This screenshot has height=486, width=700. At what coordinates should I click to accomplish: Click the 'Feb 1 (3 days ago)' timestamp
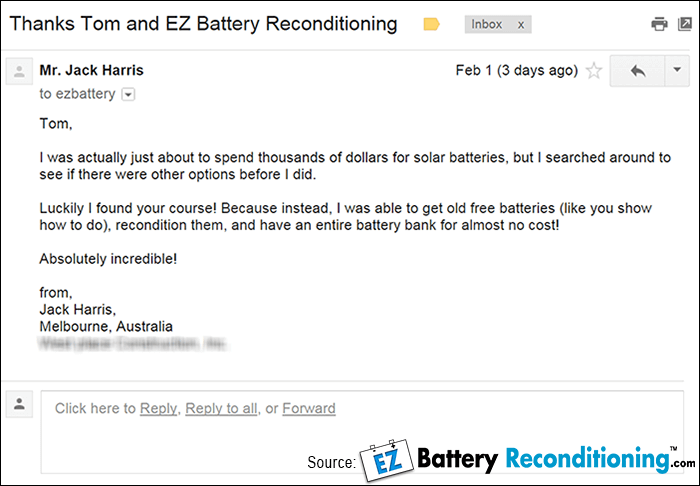[x=516, y=71]
